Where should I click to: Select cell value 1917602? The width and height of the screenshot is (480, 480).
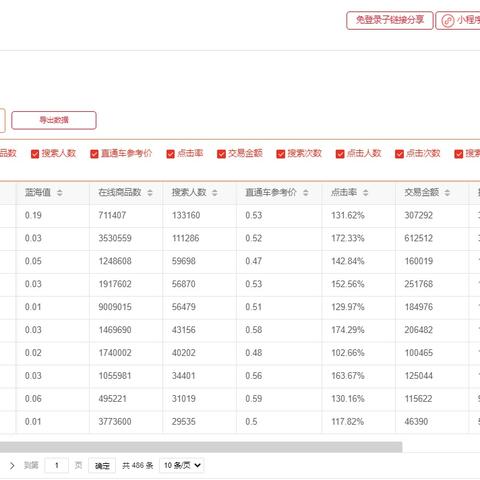tap(115, 284)
